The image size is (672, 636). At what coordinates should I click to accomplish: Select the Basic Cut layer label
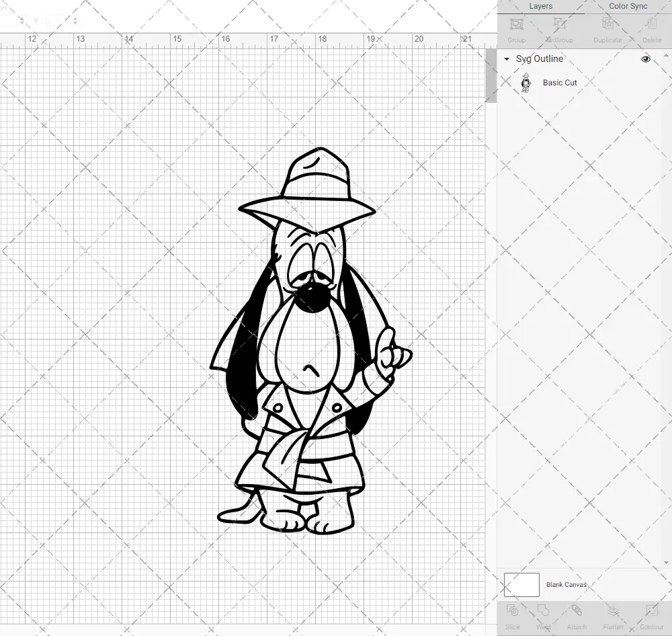pyautogui.click(x=560, y=83)
